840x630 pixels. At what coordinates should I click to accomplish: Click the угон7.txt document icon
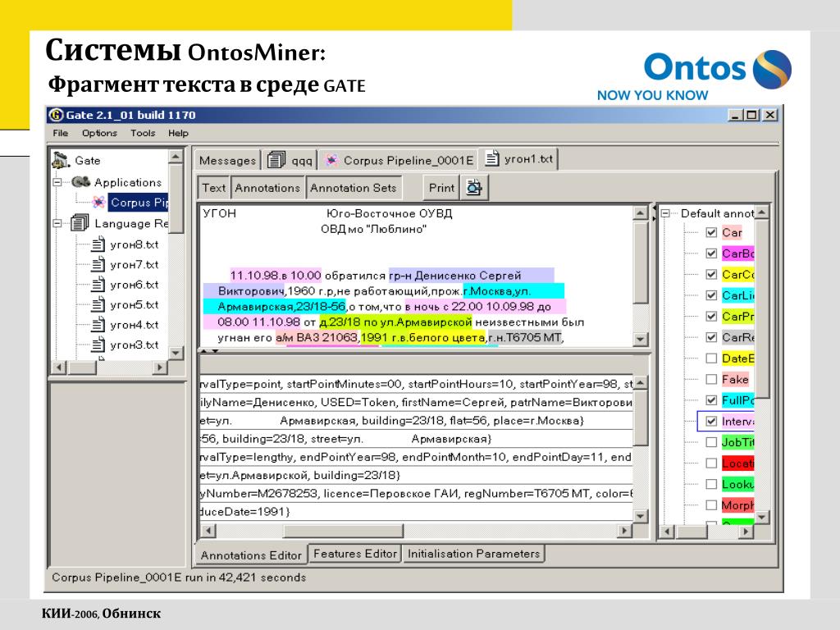(98, 265)
